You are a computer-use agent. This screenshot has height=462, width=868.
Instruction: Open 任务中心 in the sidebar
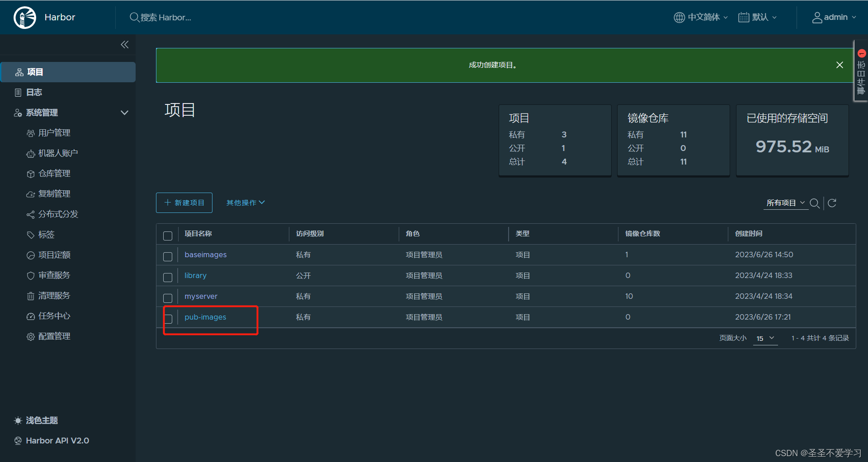54,316
